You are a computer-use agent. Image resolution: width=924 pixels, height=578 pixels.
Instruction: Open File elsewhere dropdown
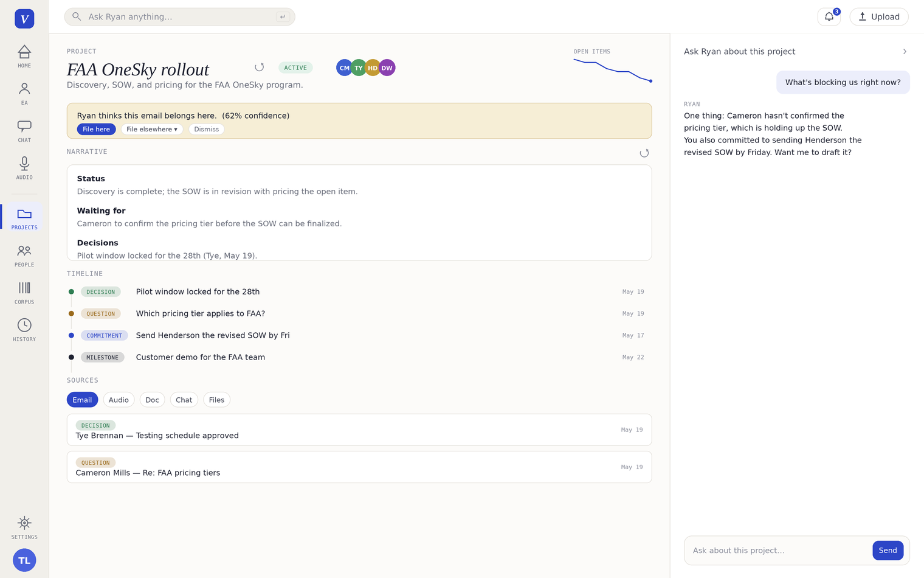152,129
